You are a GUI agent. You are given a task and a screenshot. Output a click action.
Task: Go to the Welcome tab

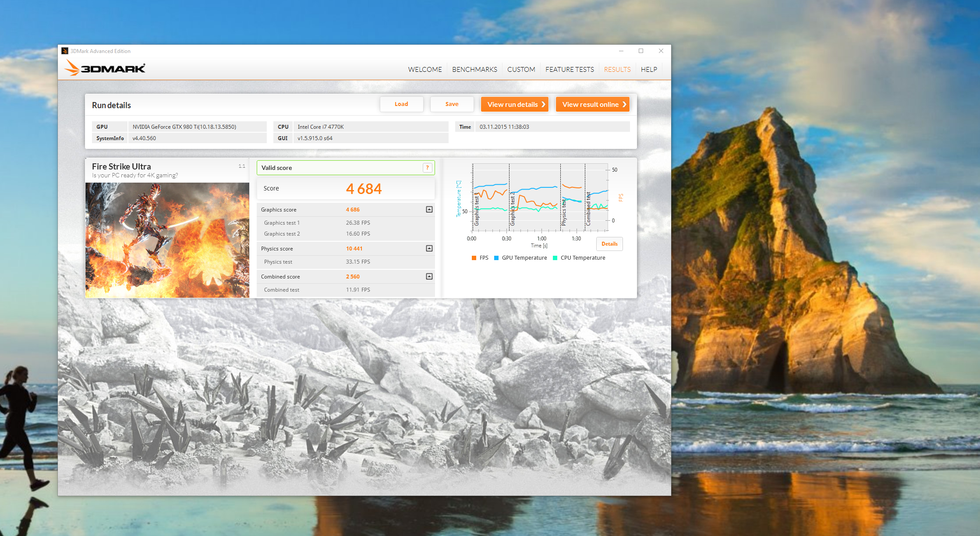[x=425, y=69]
